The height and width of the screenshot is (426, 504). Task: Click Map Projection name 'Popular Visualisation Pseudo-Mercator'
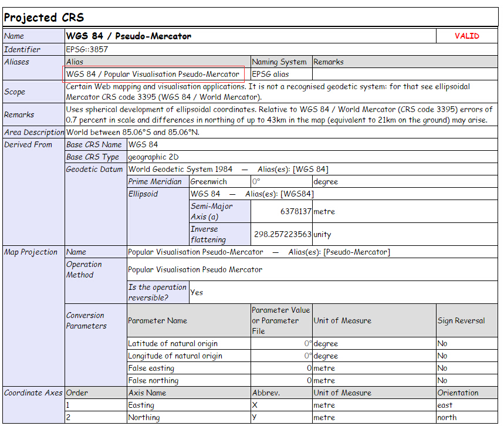click(x=195, y=252)
